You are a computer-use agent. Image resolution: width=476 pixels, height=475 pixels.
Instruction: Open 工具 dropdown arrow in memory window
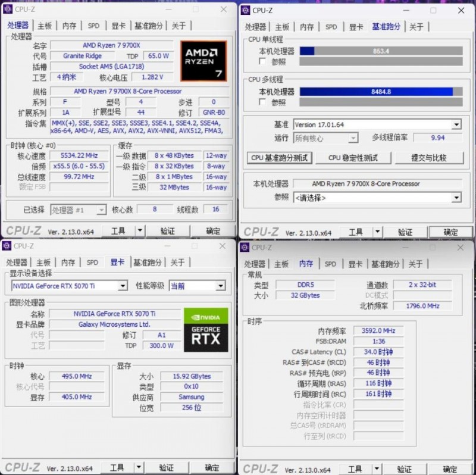[x=377, y=469]
